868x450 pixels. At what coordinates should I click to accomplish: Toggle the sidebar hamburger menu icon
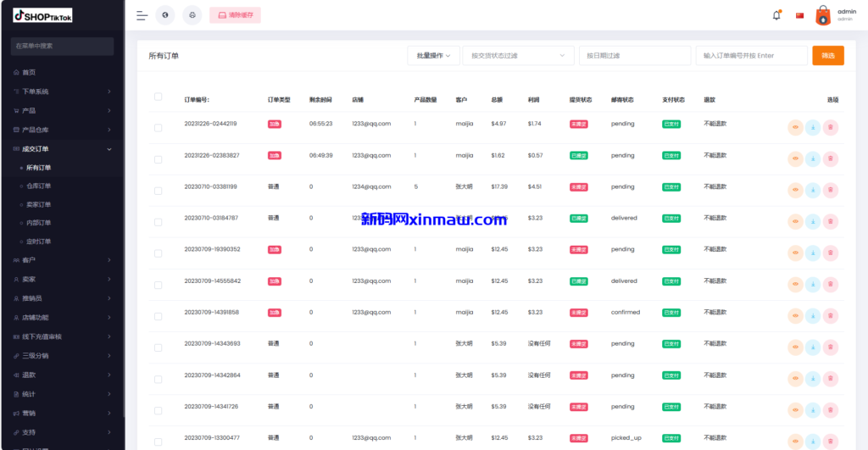pos(142,15)
